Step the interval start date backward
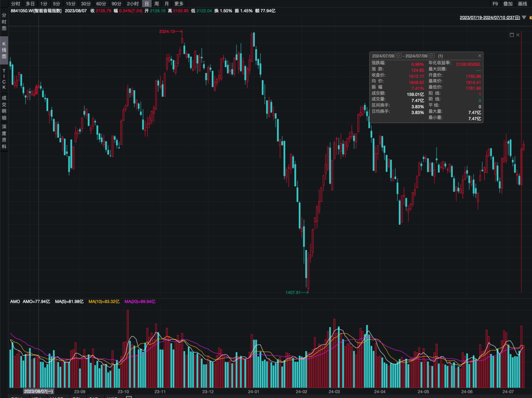The width and height of the screenshot is (532, 398). [x=397, y=56]
